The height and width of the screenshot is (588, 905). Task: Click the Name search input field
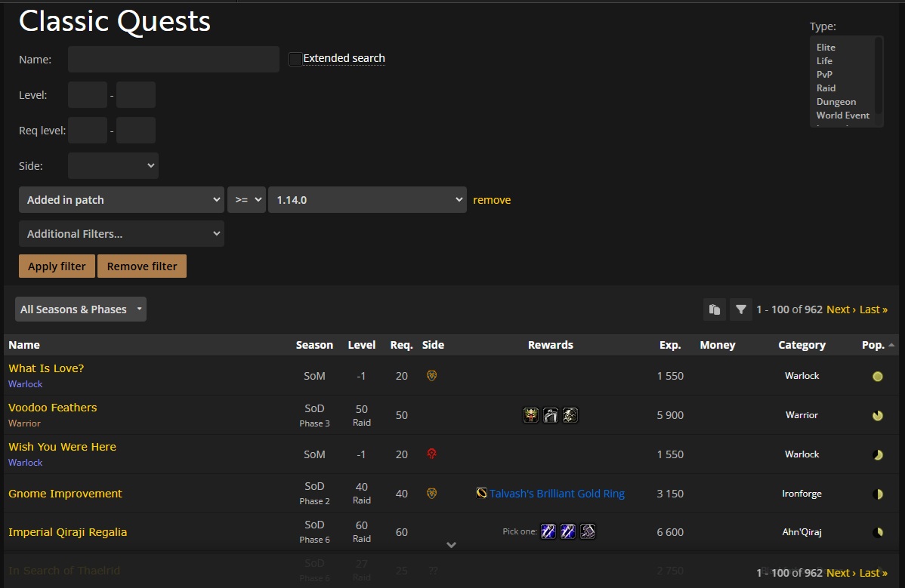click(174, 60)
